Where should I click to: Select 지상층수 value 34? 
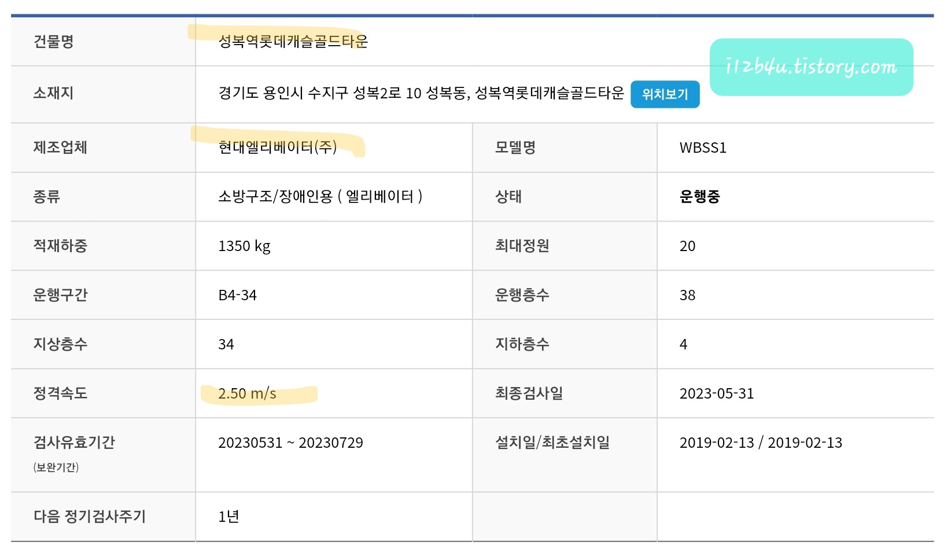point(226,345)
